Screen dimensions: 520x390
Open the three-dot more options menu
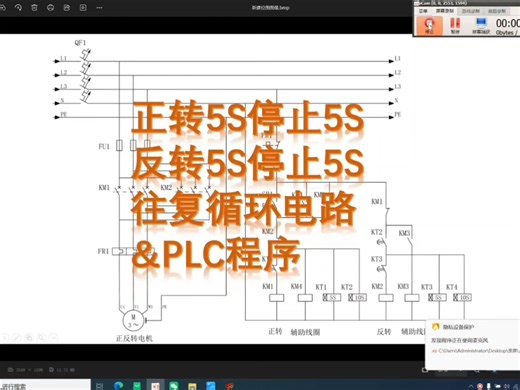tap(99, 7)
